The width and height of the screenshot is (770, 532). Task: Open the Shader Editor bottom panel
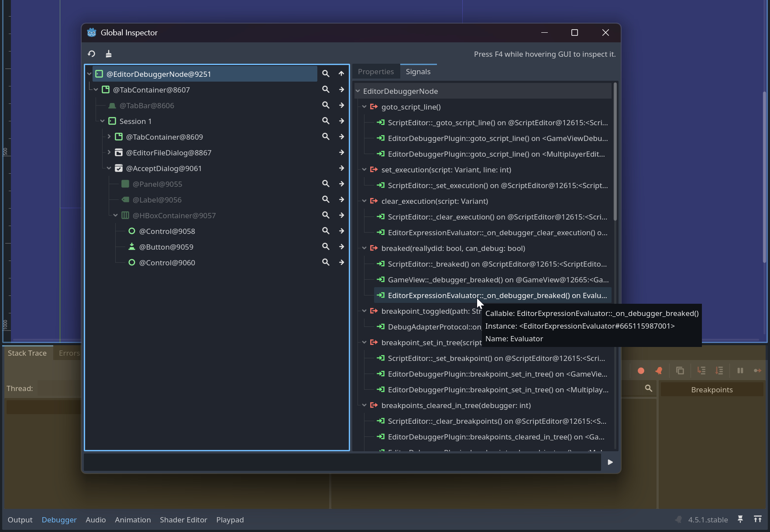point(183,520)
